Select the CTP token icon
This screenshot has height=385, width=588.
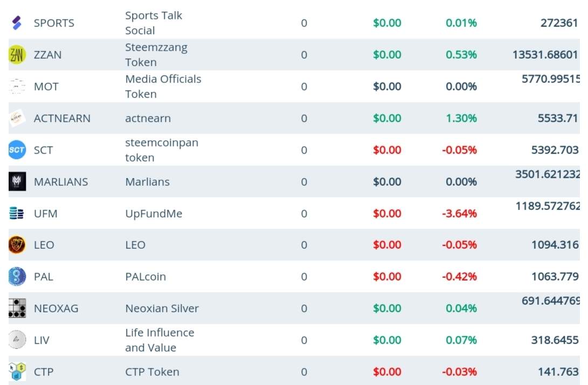(x=17, y=372)
